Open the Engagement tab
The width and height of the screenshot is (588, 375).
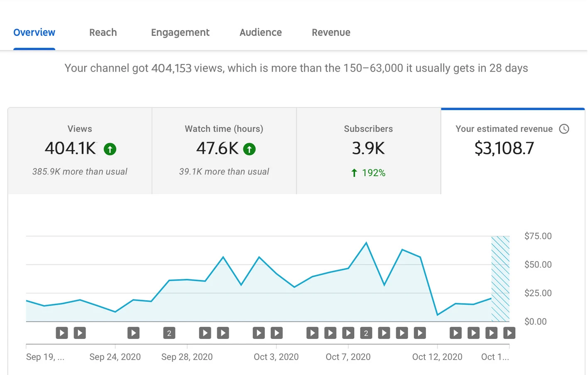click(180, 32)
